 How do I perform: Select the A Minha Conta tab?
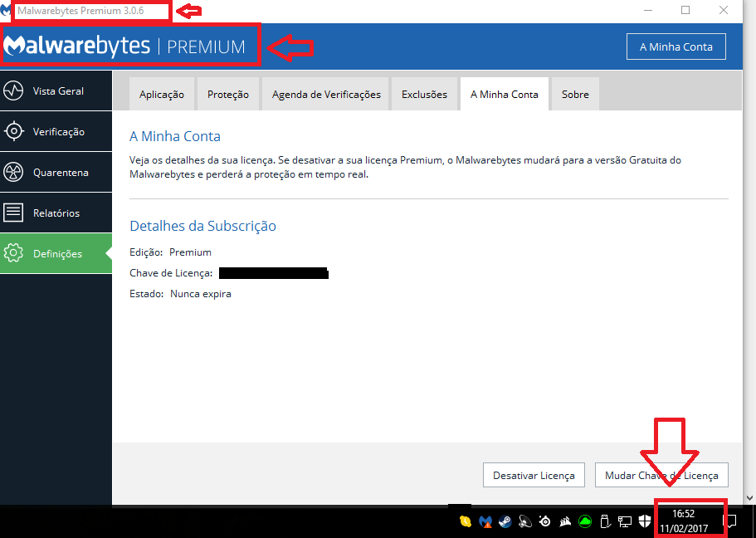[x=505, y=94]
